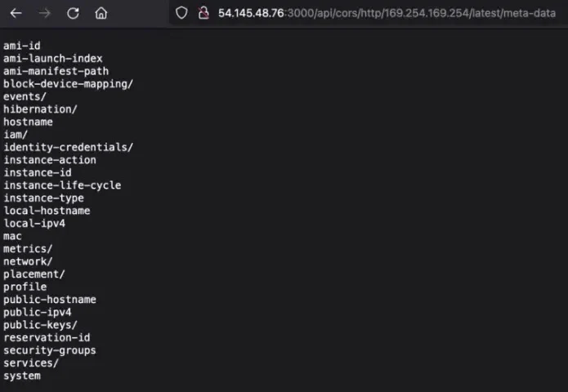Reload the current page

(x=73, y=13)
